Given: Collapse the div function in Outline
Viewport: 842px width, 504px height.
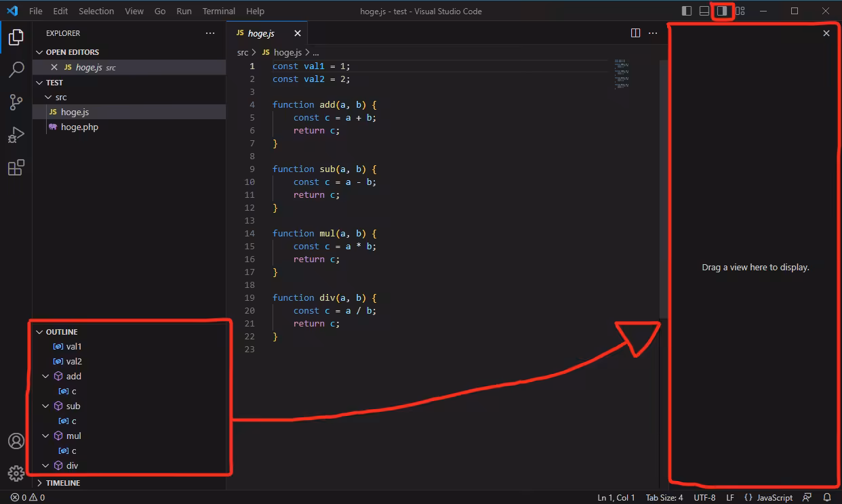Looking at the screenshot, I should (45, 465).
